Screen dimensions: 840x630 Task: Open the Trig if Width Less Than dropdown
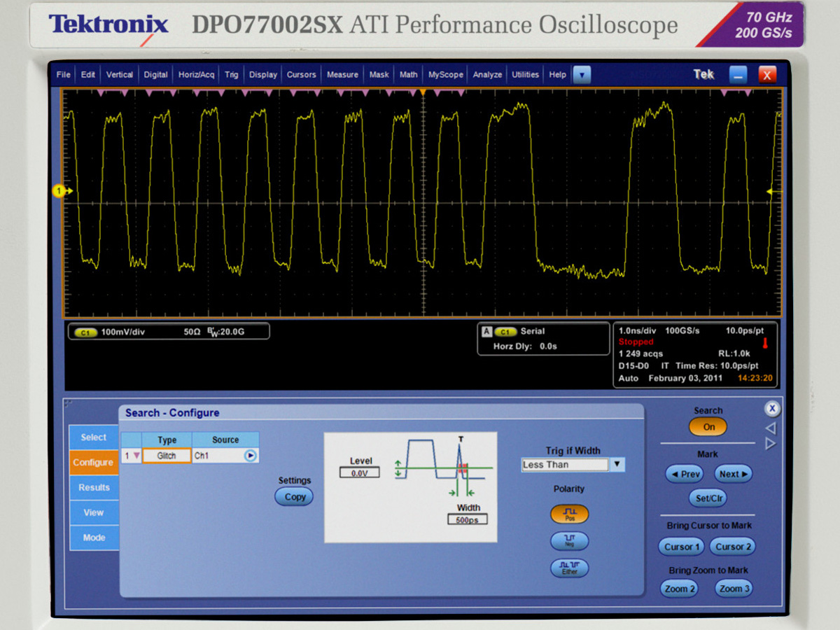[616, 464]
